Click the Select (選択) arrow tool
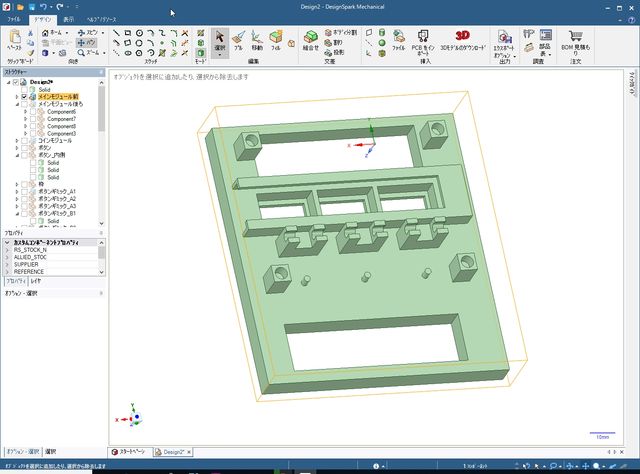640x474 pixels. coord(220,42)
